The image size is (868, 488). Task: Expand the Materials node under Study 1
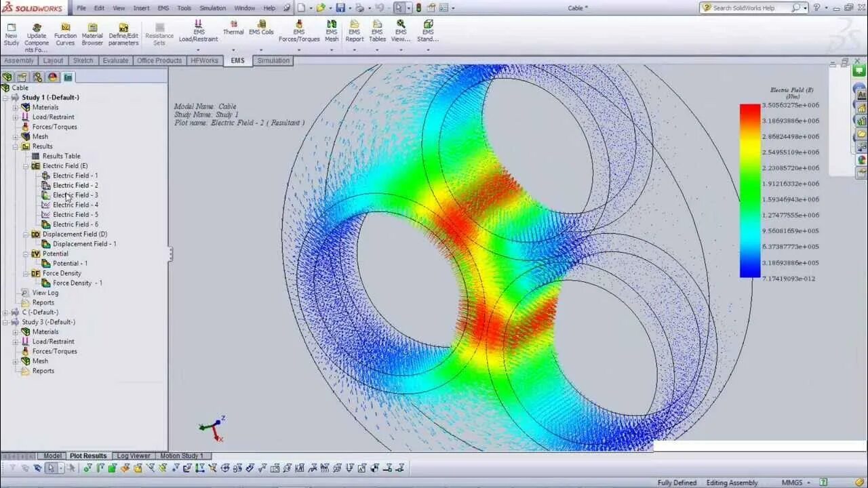[16, 107]
